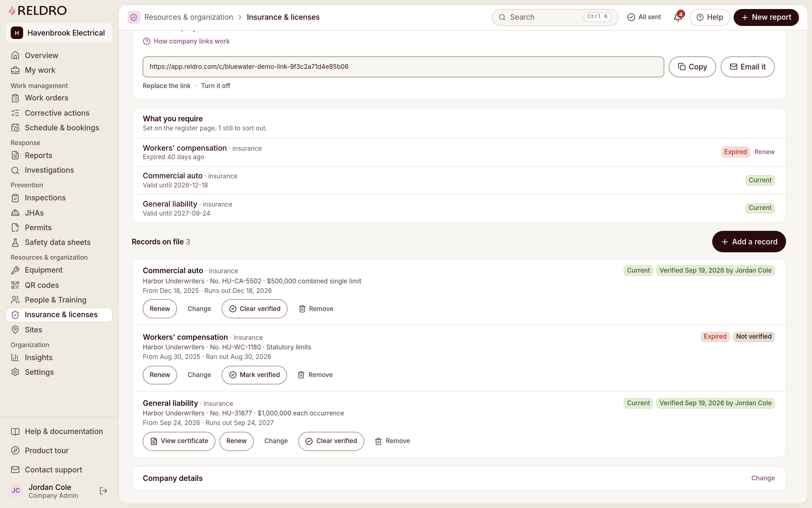Click Contact support
The width and height of the screenshot is (812, 508).
pos(59,470)
